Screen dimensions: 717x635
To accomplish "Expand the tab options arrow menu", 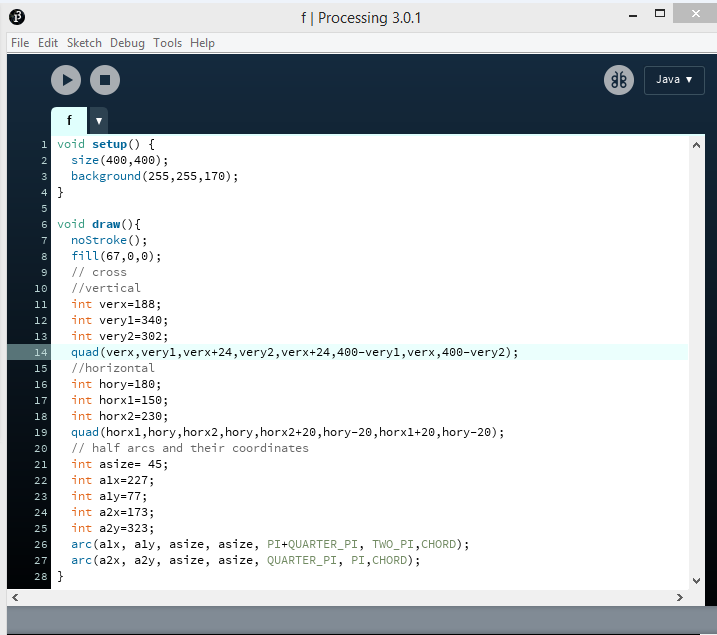I will [x=98, y=120].
